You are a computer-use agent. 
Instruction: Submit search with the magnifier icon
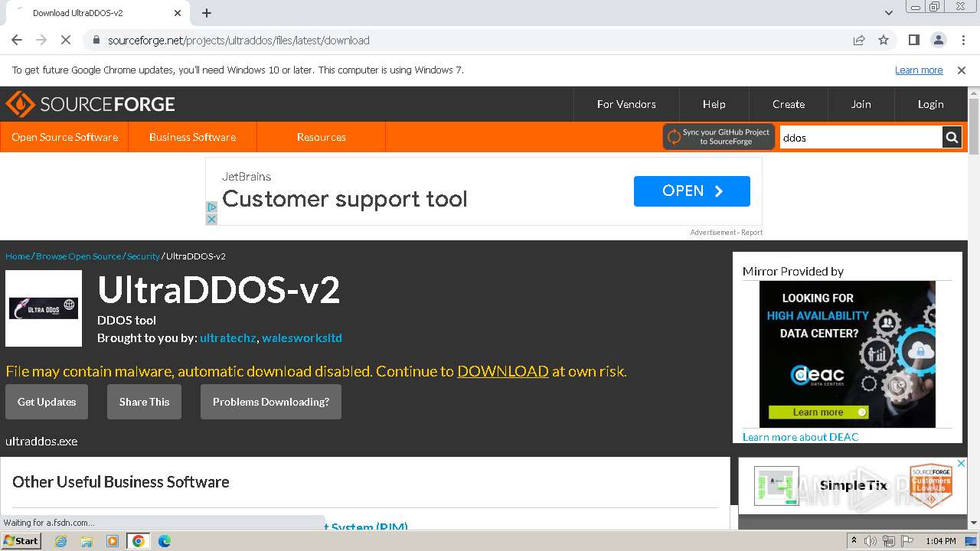click(952, 138)
